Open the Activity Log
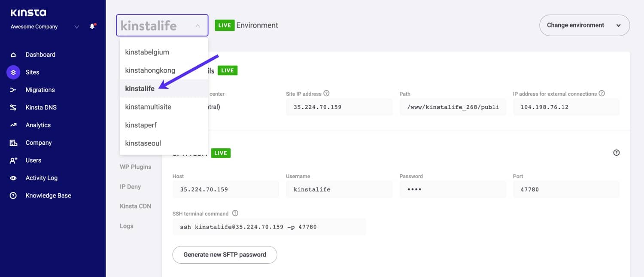 point(42,178)
